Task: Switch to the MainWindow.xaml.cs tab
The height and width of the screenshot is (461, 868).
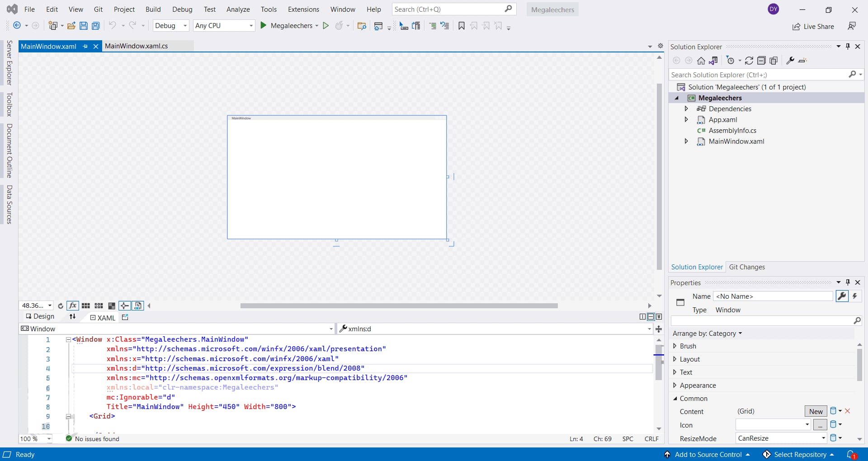Action: tap(137, 46)
